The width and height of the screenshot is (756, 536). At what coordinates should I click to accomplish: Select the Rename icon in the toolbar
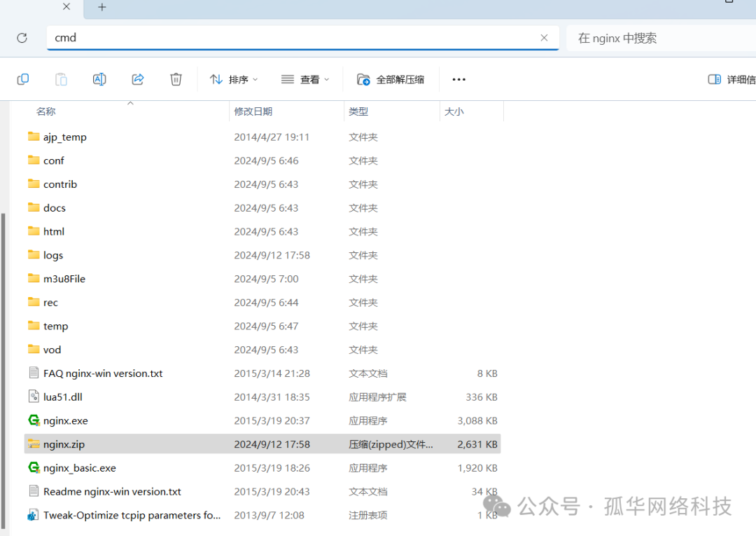[99, 79]
